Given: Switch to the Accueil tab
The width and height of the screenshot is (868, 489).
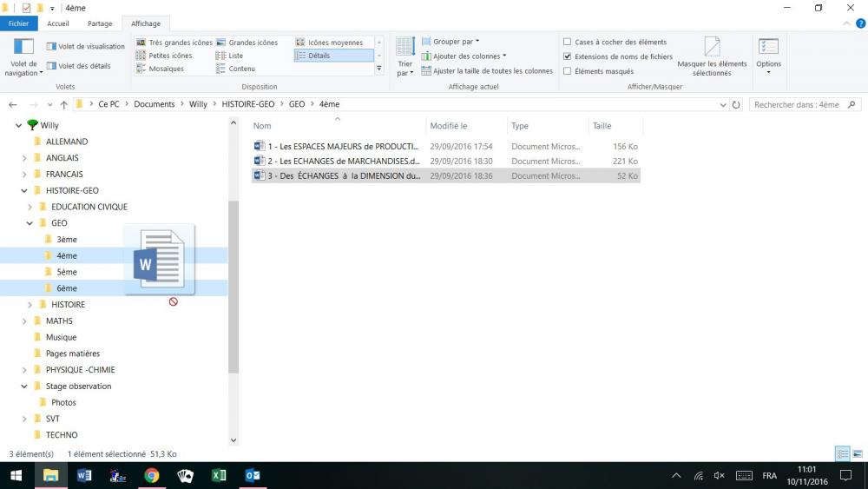Looking at the screenshot, I should (58, 23).
